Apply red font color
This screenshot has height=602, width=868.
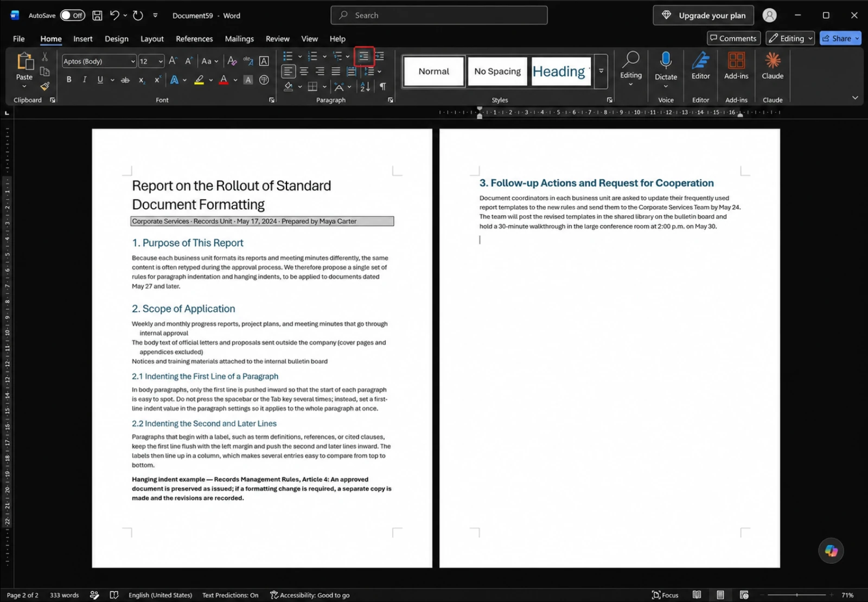[x=224, y=80]
